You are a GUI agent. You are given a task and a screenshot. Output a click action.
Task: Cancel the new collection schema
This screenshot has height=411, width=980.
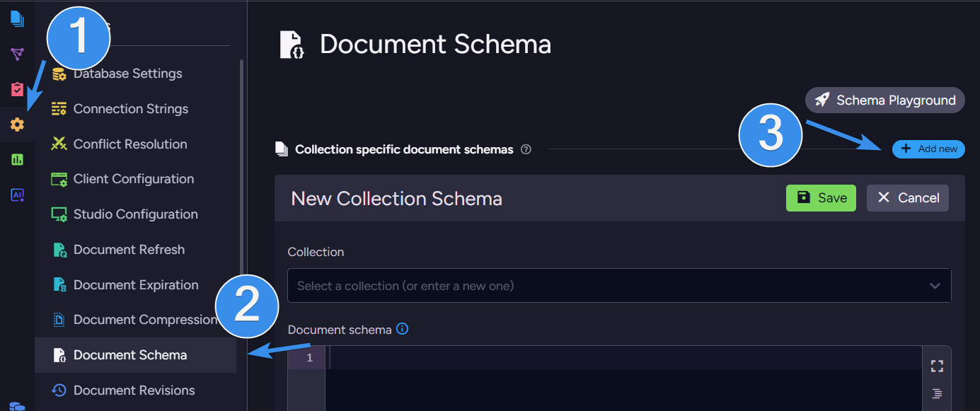point(907,198)
